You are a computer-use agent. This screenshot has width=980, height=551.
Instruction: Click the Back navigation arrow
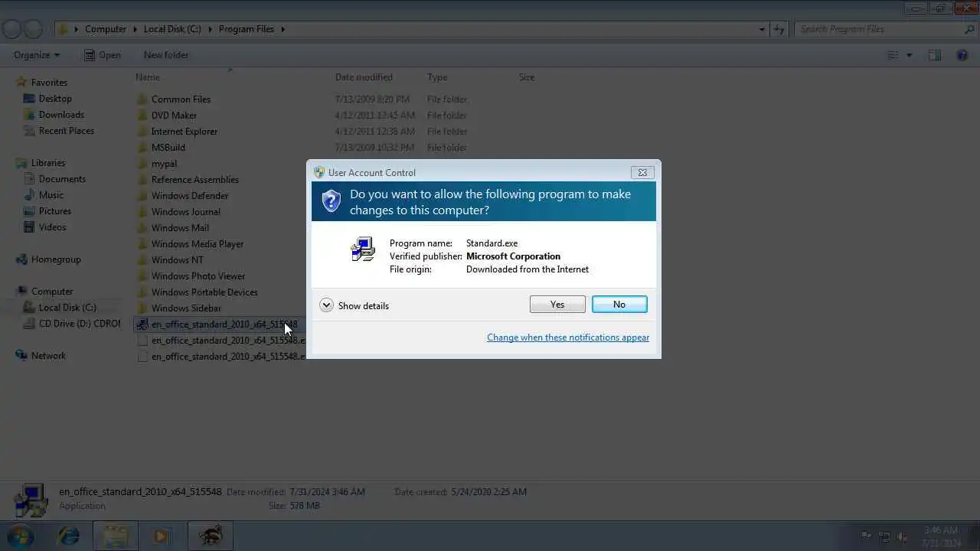pyautogui.click(x=11, y=29)
